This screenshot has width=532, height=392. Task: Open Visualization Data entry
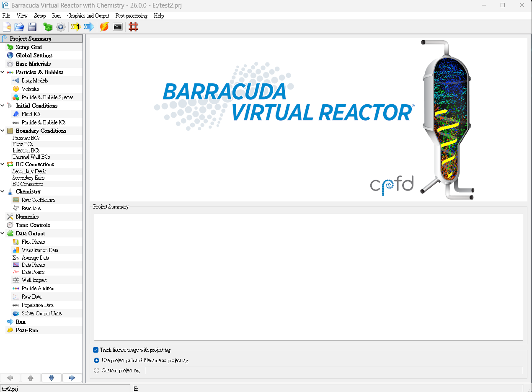(40, 250)
